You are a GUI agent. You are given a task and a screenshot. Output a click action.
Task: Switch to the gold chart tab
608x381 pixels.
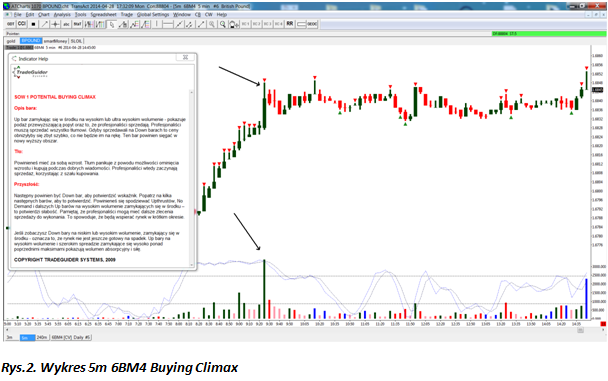tap(11, 41)
